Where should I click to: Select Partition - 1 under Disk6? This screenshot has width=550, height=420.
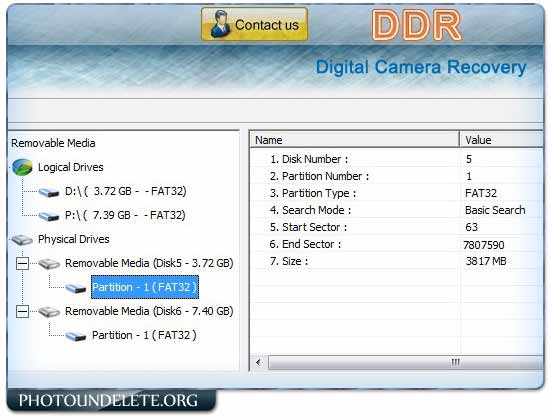tap(144, 335)
